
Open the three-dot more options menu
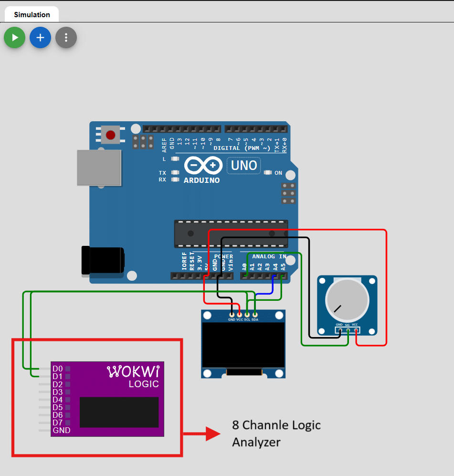pyautogui.click(x=66, y=38)
